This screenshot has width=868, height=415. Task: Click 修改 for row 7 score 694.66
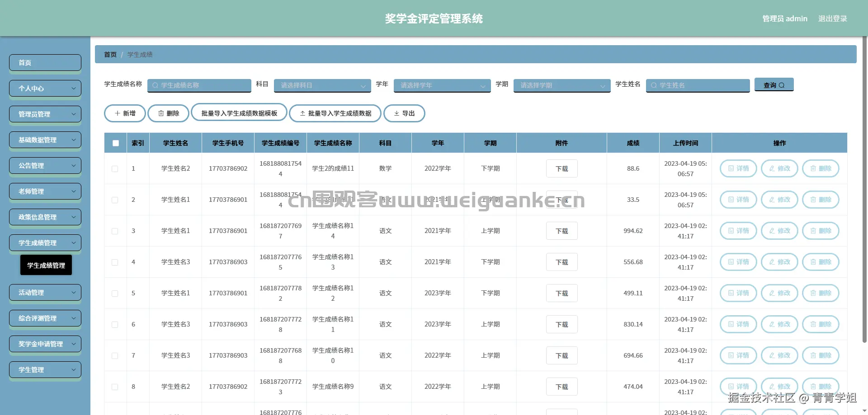pos(779,355)
